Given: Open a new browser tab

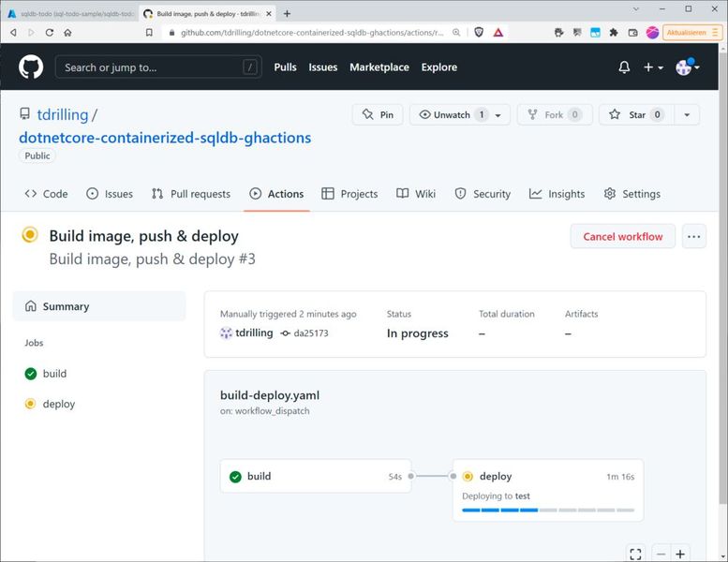Looking at the screenshot, I should 287,14.
